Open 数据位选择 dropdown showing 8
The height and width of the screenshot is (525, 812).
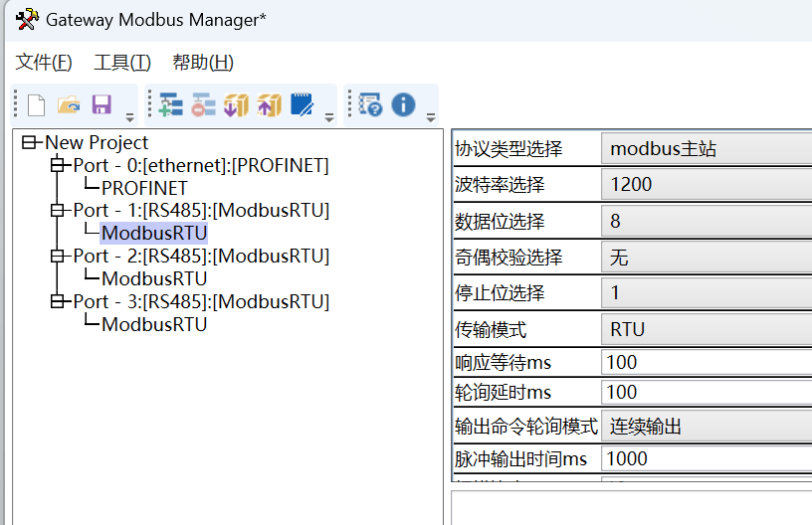click(x=707, y=221)
